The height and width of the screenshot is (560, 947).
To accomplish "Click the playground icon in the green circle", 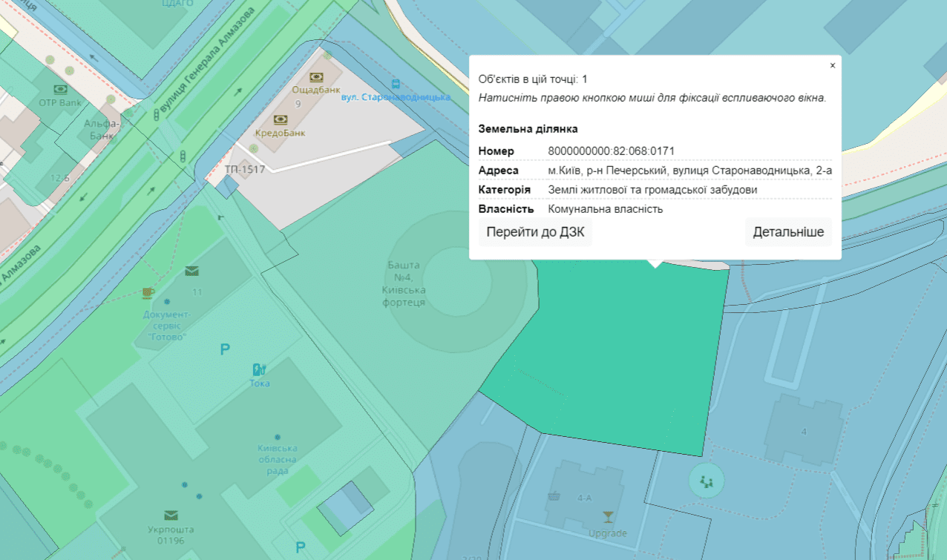I will pos(706,482).
